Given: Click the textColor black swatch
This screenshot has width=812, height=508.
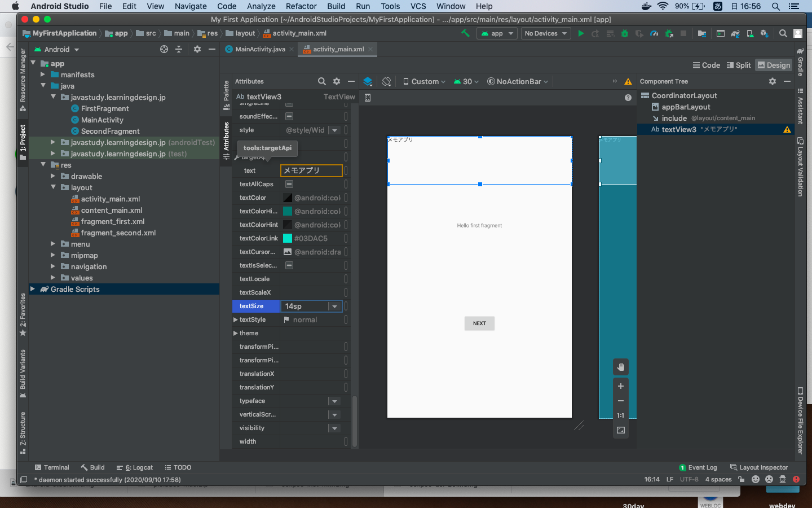Looking at the screenshot, I should [x=288, y=198].
